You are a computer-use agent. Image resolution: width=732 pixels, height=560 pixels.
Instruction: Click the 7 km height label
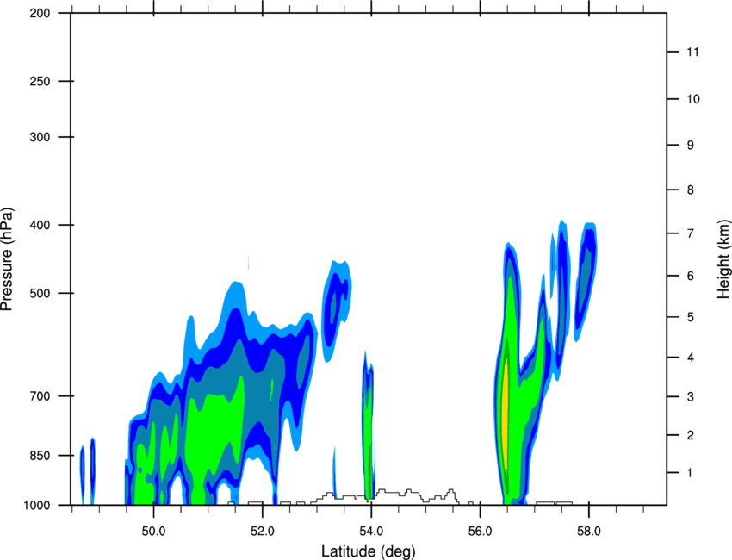[691, 233]
